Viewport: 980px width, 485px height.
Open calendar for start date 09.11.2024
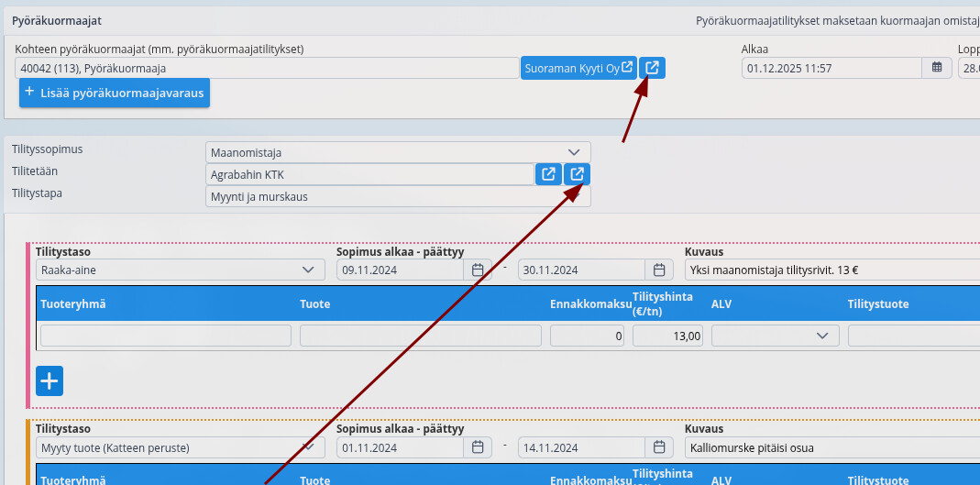[478, 270]
